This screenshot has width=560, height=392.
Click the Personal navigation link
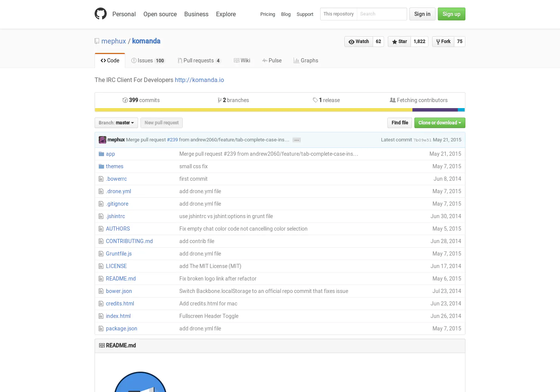[124, 14]
